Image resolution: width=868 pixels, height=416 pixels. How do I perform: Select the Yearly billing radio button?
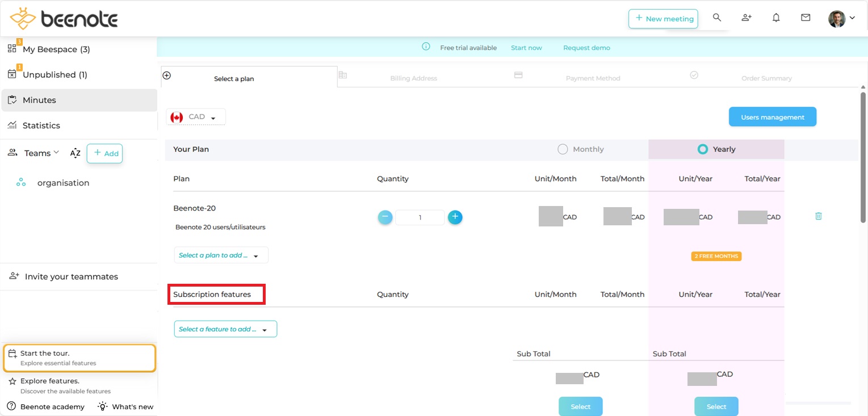[x=703, y=149]
